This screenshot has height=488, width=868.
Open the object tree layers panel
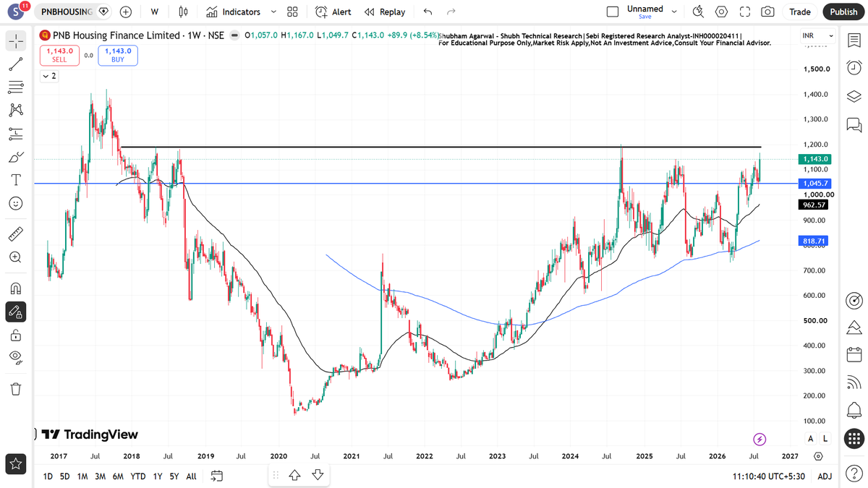click(854, 96)
